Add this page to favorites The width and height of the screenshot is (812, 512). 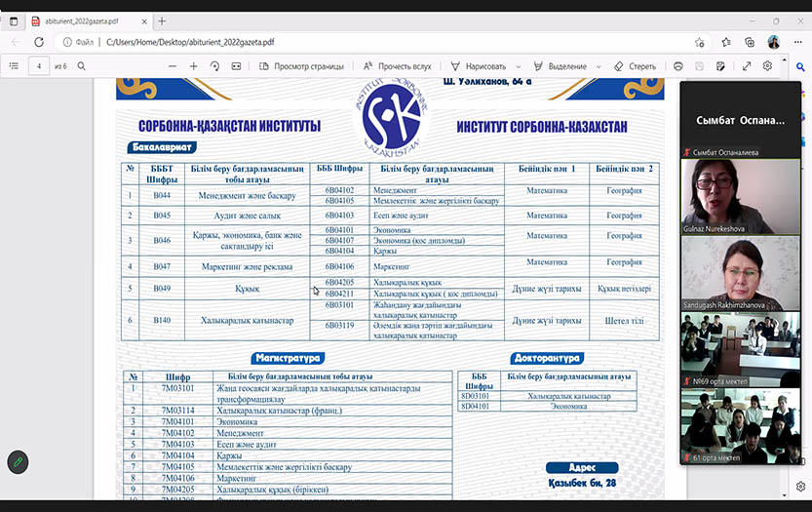click(700, 42)
